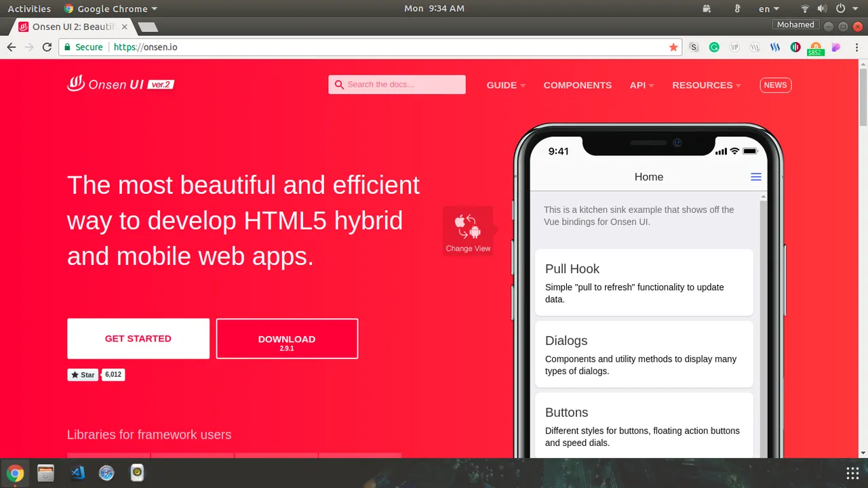Open the compass browser icon in dock
The image size is (868, 488).
coord(106,472)
